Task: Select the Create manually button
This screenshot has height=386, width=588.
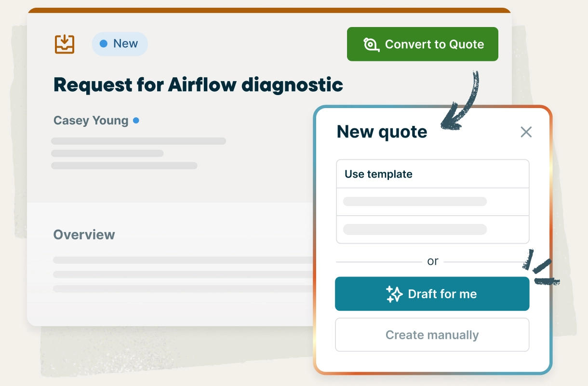Action: click(432, 335)
